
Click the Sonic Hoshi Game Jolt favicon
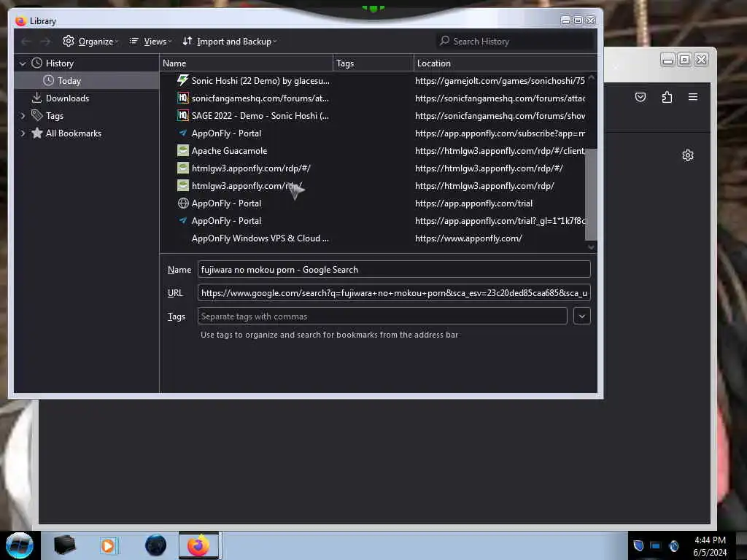pyautogui.click(x=182, y=80)
